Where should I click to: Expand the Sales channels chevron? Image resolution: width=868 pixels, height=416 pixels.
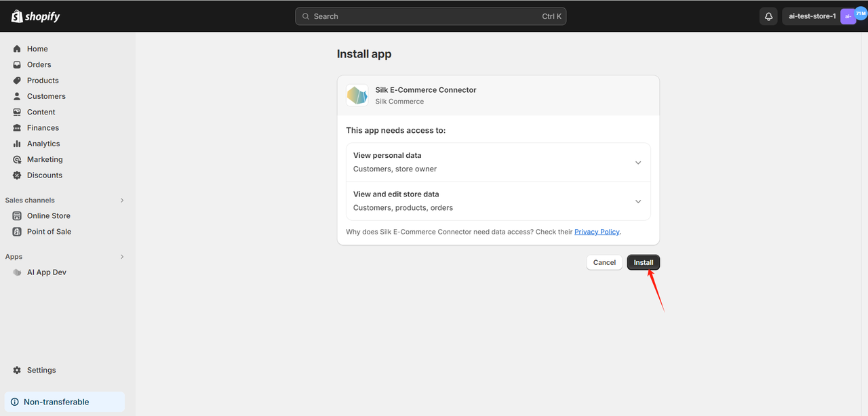click(122, 201)
